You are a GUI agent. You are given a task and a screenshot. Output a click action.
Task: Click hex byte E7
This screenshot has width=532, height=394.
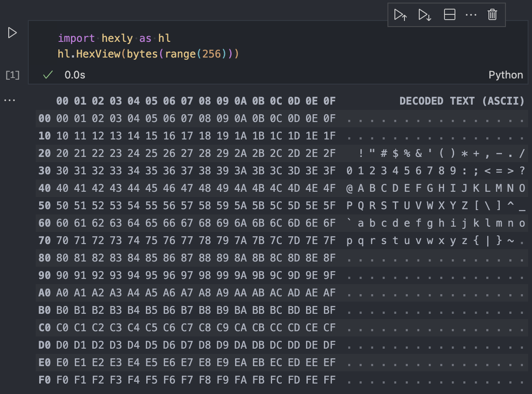[x=187, y=363]
